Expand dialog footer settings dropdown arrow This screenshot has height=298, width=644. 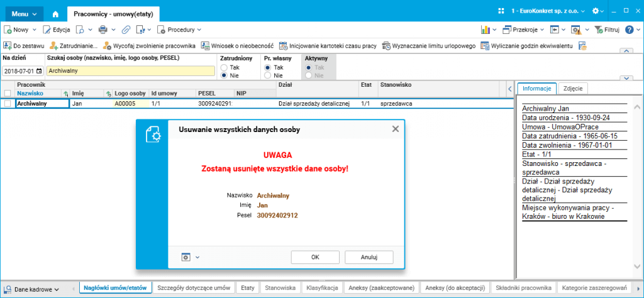(x=197, y=257)
